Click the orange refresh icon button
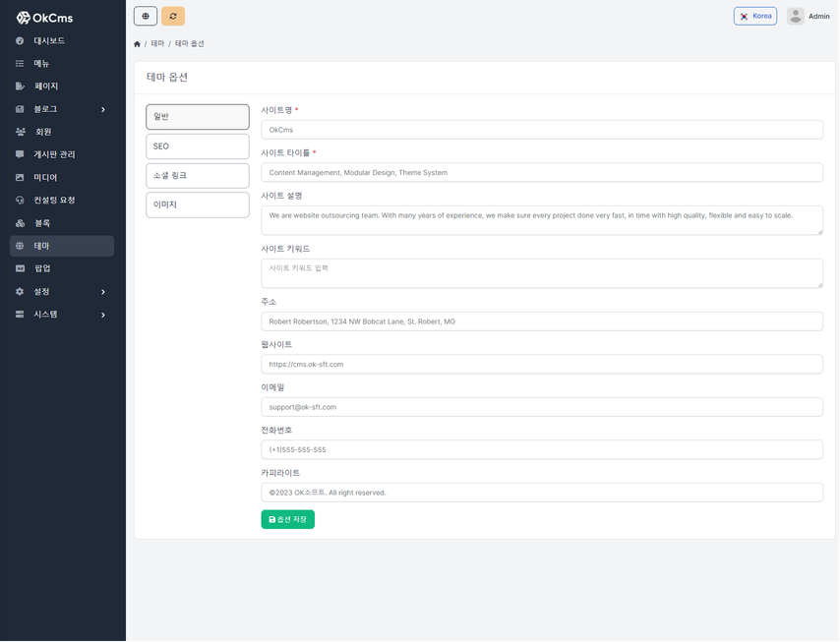840x642 pixels. [173, 16]
